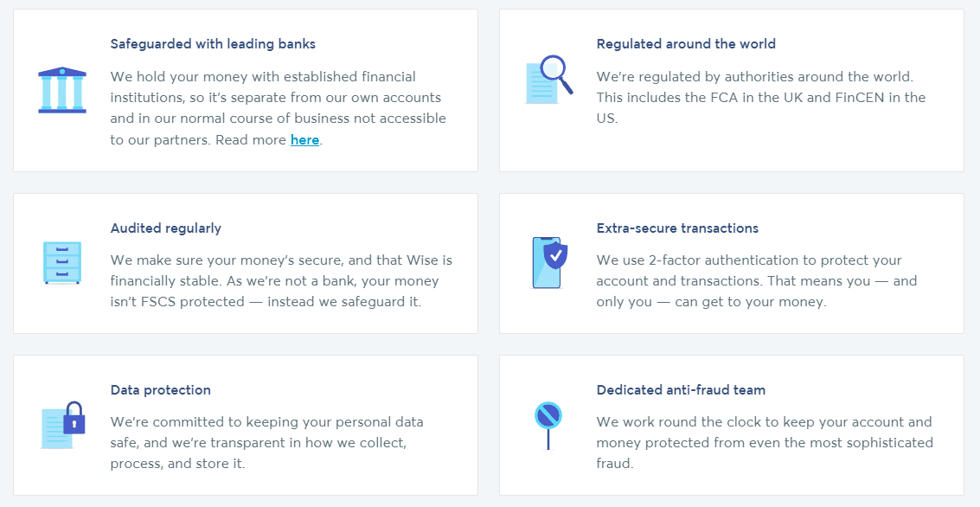Click the text about FSCS protection
This screenshot has height=507, width=980.
pyautogui.click(x=281, y=280)
